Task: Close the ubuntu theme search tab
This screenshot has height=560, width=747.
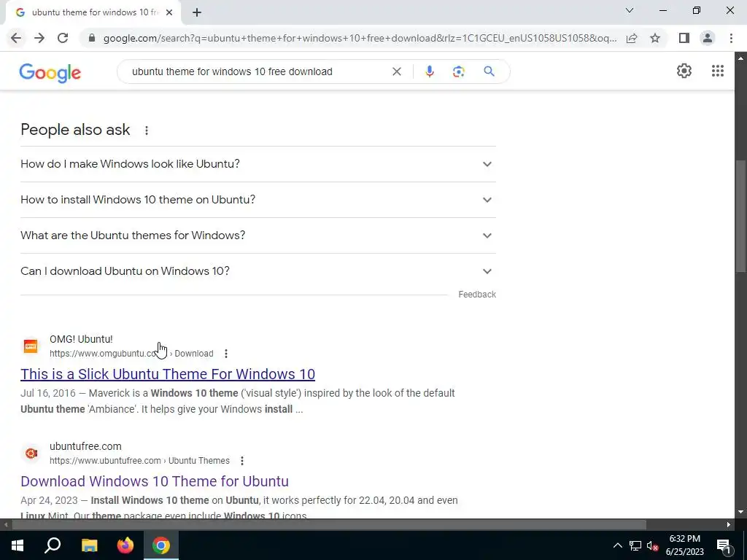Action: click(x=169, y=12)
